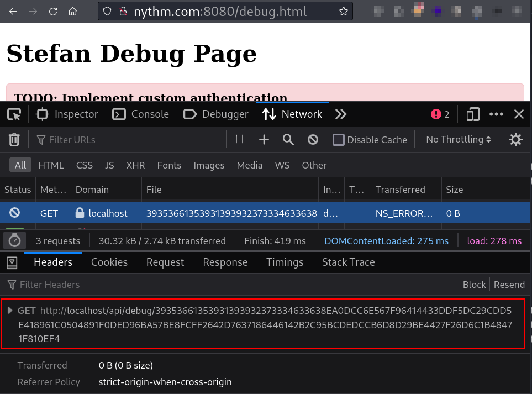The width and height of the screenshot is (532, 394).
Task: Open request blocking icon
Action: pos(313,140)
